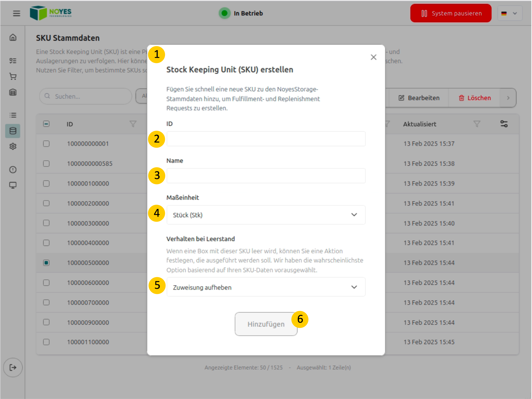This screenshot has width=532, height=399.
Task: Check the box for row 100000700000
Action: click(x=46, y=302)
